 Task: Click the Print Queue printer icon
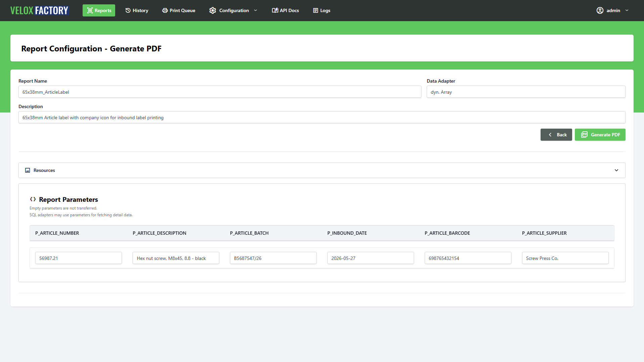point(165,10)
